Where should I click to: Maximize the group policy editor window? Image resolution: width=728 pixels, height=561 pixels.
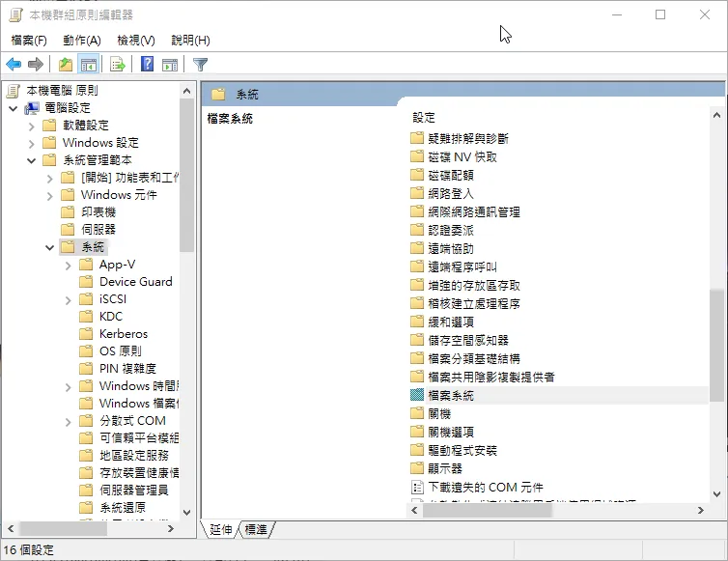660,14
